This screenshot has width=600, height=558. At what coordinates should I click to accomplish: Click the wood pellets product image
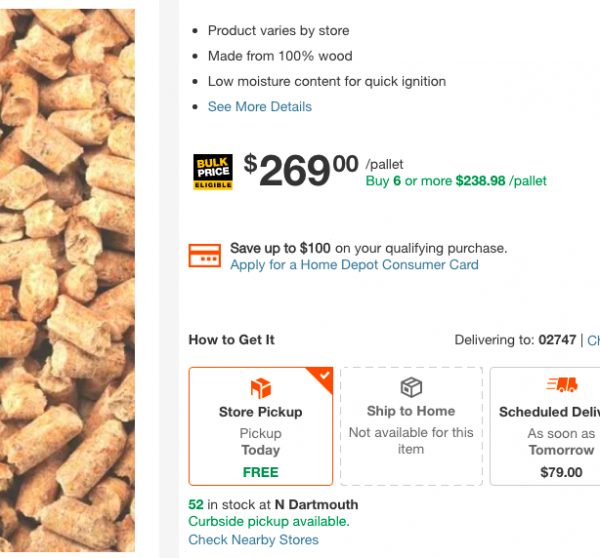point(67,280)
